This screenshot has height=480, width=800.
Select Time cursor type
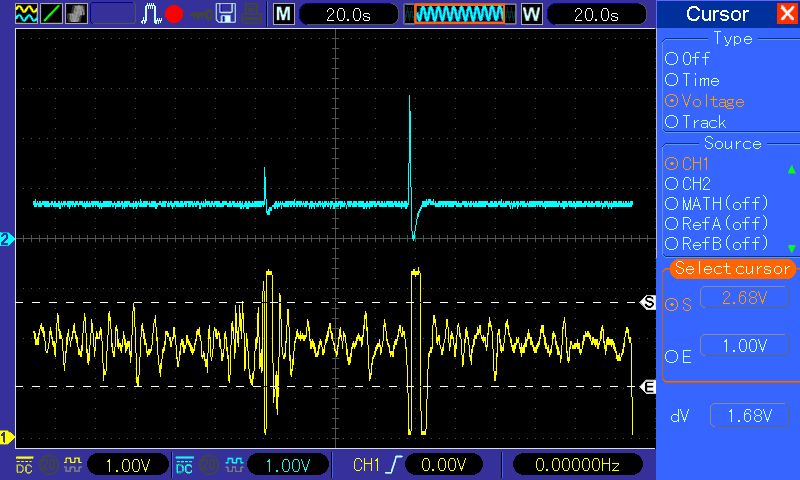[x=671, y=80]
